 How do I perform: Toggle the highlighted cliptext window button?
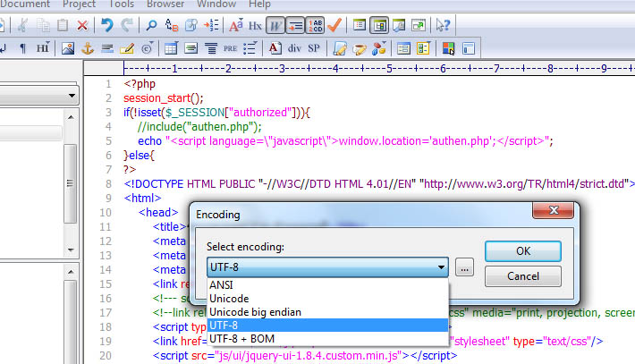379,26
